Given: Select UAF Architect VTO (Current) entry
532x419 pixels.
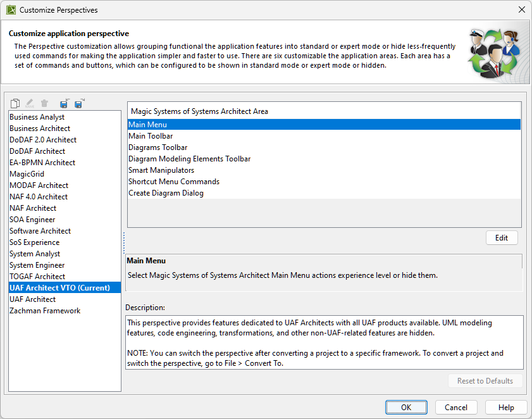Looking at the screenshot, I should tap(65, 287).
